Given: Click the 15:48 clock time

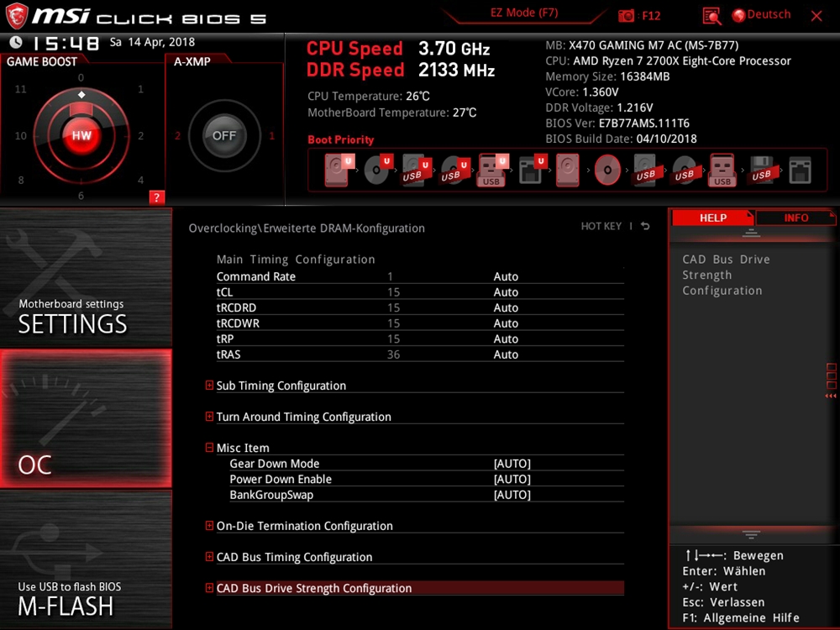Looking at the screenshot, I should (66, 44).
